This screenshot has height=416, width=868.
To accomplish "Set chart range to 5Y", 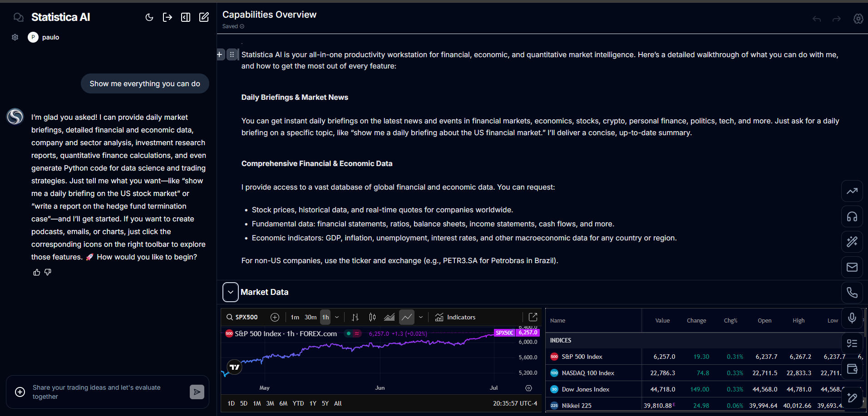I will [x=325, y=403].
